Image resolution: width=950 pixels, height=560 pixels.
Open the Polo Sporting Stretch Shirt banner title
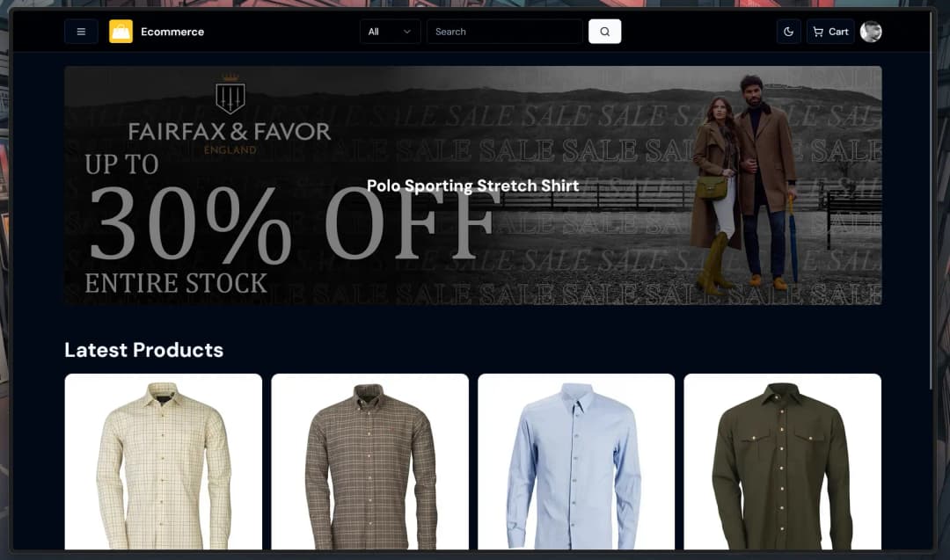tap(473, 185)
